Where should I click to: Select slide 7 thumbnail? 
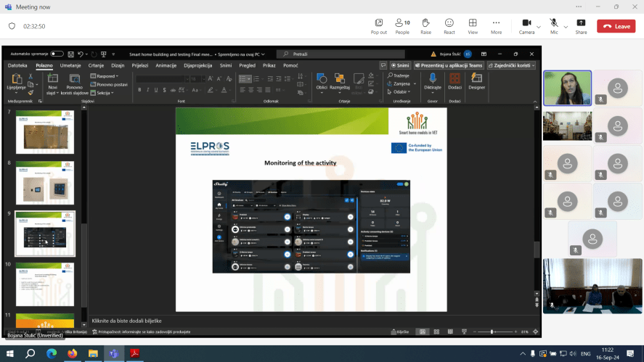[45, 132]
